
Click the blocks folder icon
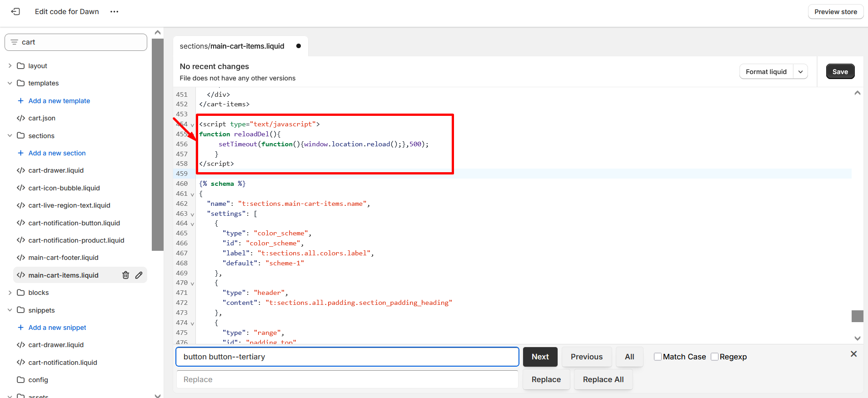click(x=20, y=293)
